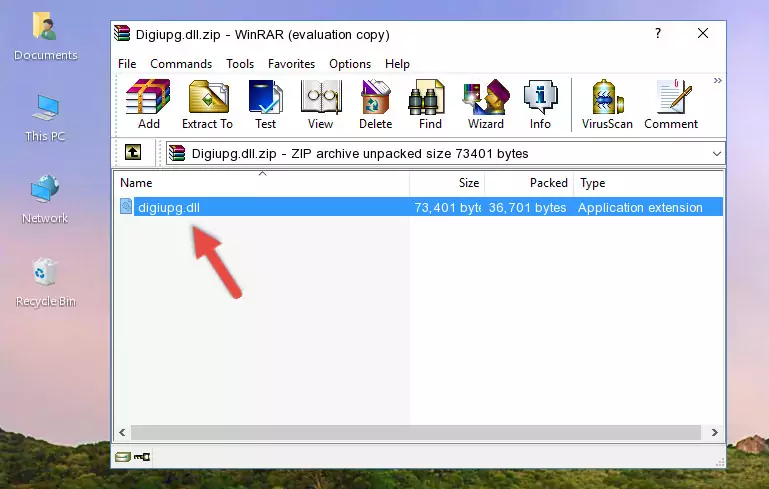The height and width of the screenshot is (489, 769).
Task: Launch the Wizard tool
Action: [486, 104]
